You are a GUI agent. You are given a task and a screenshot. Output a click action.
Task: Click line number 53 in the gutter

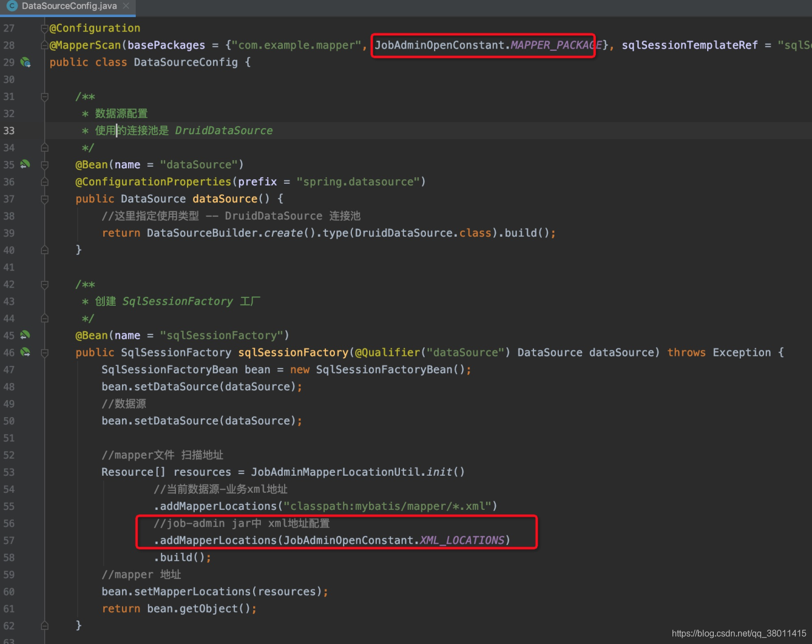pyautogui.click(x=9, y=472)
